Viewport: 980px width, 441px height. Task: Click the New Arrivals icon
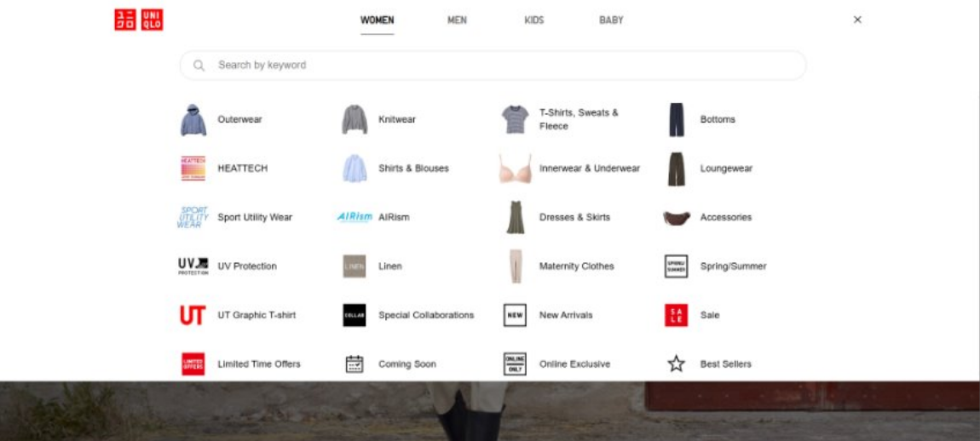coord(515,315)
